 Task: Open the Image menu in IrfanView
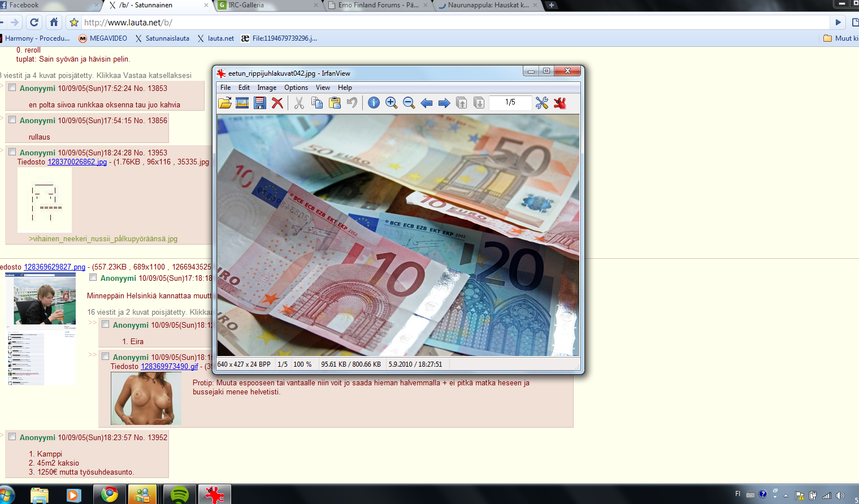pos(267,88)
